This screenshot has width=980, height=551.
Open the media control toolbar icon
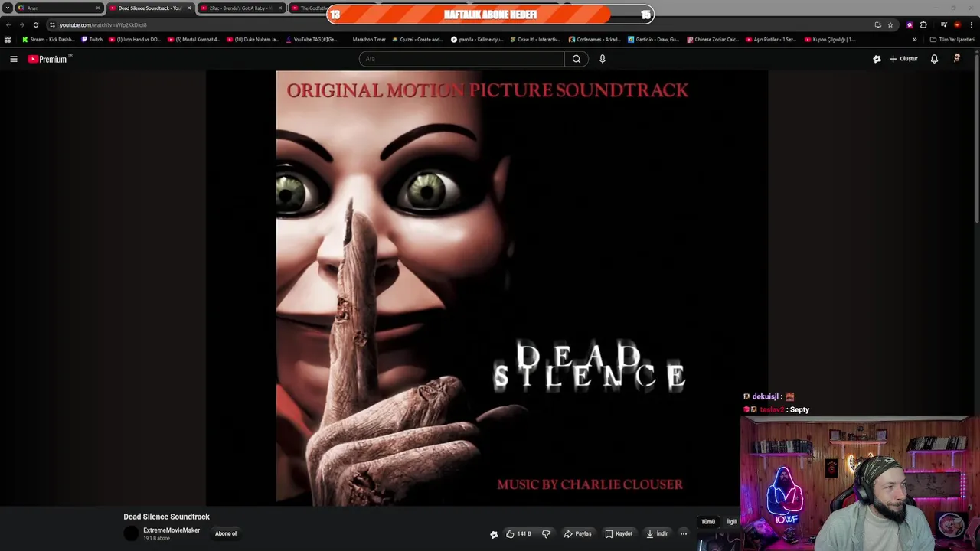(x=943, y=24)
